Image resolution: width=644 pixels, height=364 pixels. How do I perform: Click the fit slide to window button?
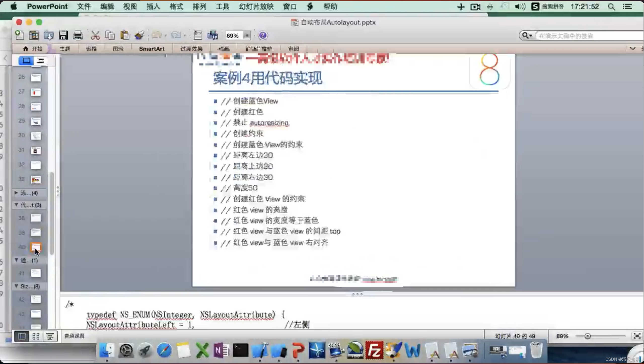coord(637,336)
